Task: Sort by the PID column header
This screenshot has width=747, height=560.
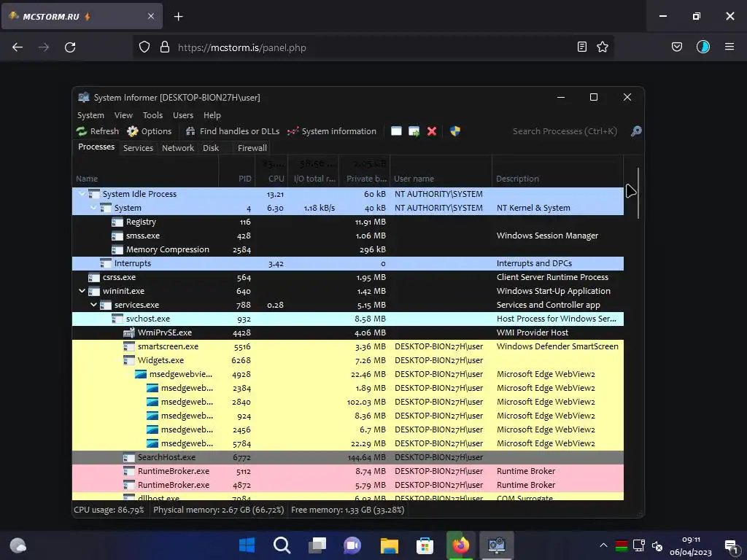Action: [237, 179]
